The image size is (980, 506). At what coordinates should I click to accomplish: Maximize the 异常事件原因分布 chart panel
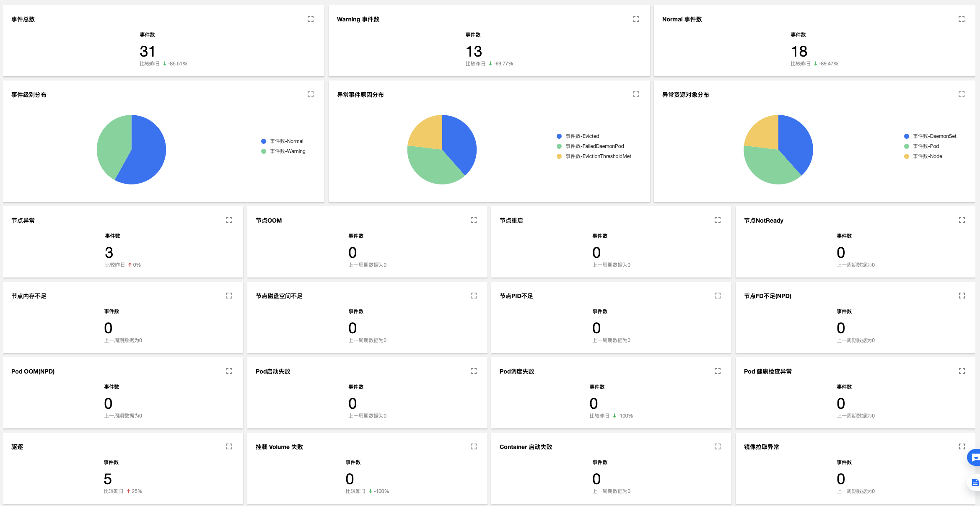(x=636, y=94)
